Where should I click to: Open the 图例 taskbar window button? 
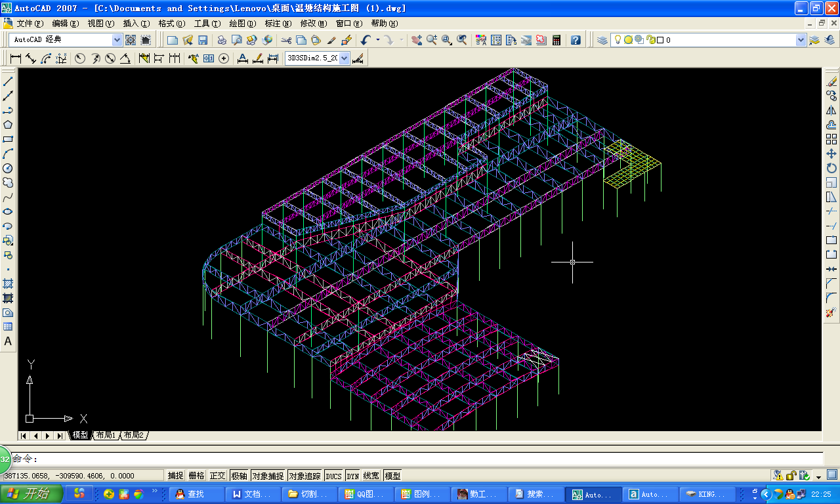click(x=423, y=494)
